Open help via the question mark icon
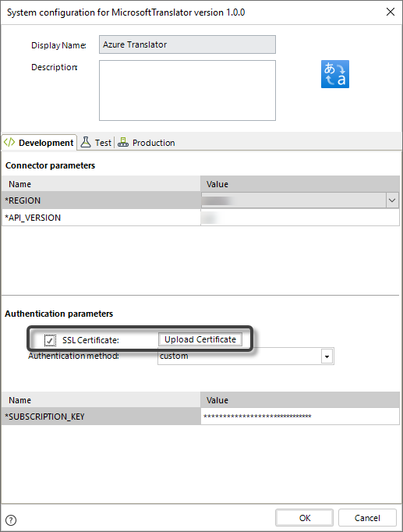Screen dimensions: 403x532 [x=11, y=520]
